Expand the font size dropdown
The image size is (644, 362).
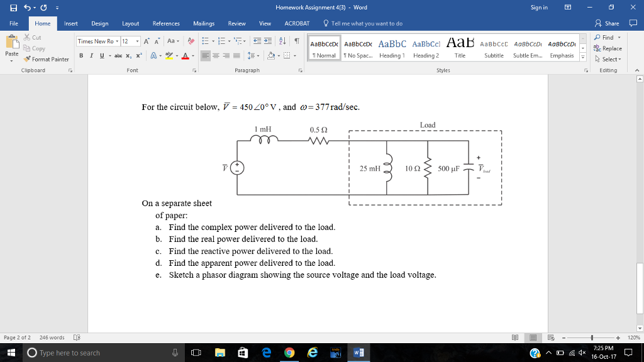[137, 41]
